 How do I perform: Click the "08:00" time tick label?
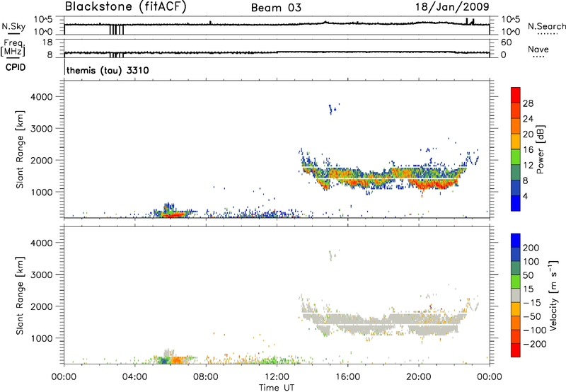[206, 377]
